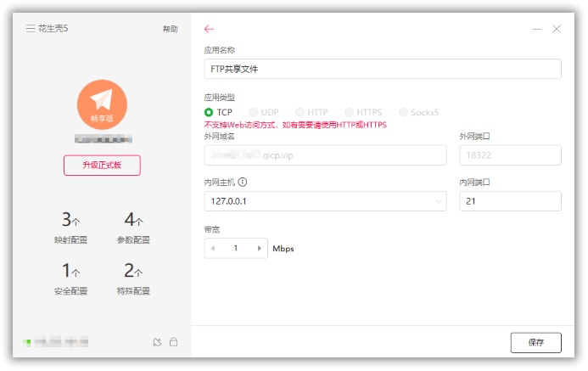Viewport: 588px width, 371px height.
Task: Click the 应用名称 field containing FTP共享文件
Action: click(383, 70)
